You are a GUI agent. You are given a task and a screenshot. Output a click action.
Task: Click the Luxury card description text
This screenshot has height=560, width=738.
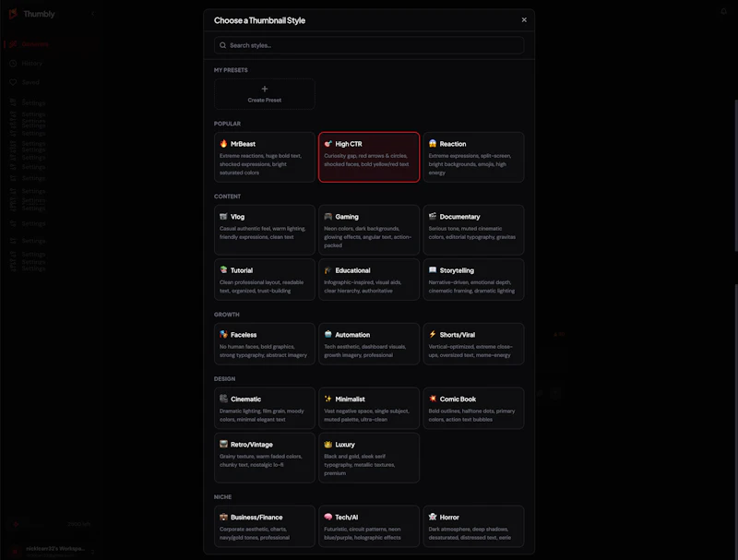pyautogui.click(x=360, y=465)
